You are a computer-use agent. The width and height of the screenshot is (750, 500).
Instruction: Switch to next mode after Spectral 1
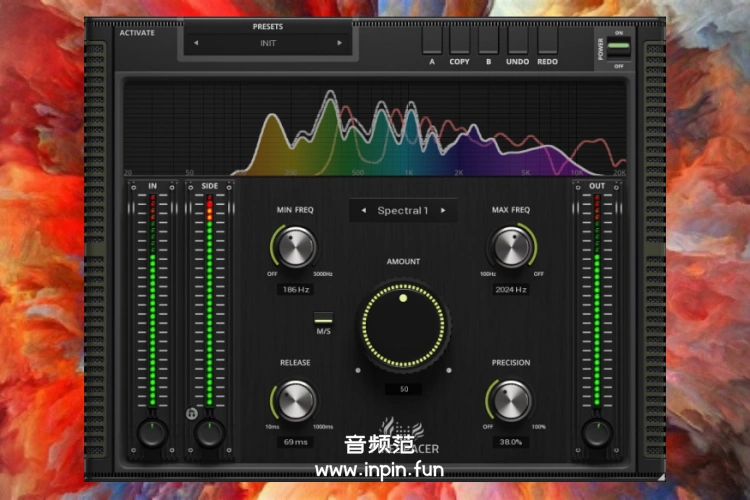pyautogui.click(x=443, y=211)
